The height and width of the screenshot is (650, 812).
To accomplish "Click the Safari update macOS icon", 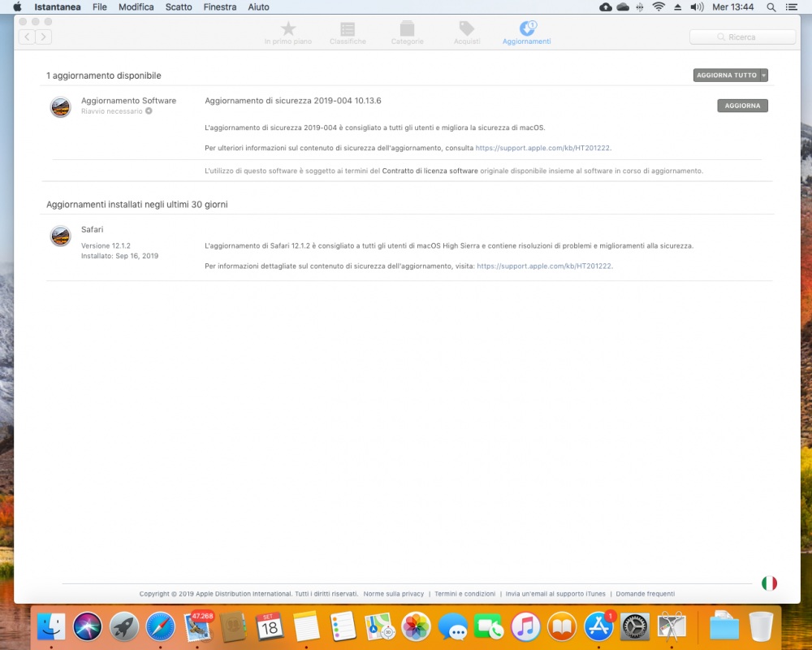I will click(x=61, y=236).
